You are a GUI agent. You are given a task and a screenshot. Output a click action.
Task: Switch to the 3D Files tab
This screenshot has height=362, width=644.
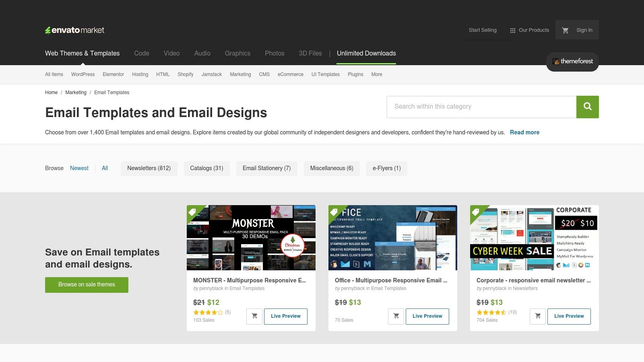pyautogui.click(x=310, y=53)
